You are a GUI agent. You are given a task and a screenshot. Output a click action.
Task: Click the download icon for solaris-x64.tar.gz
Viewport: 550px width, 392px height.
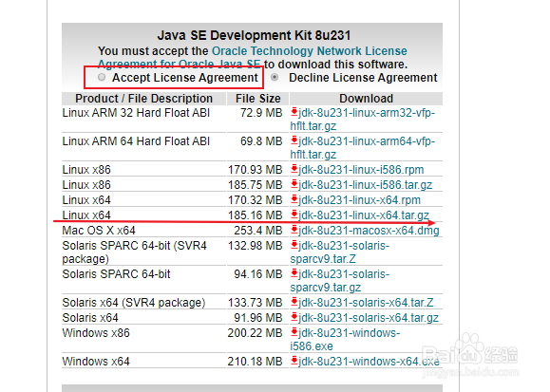tap(294, 317)
